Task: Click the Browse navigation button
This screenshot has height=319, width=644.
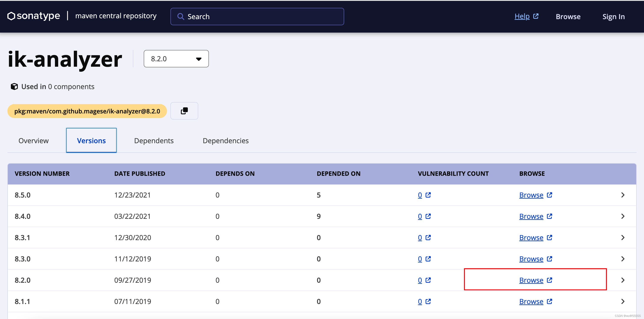Action: 568,17
